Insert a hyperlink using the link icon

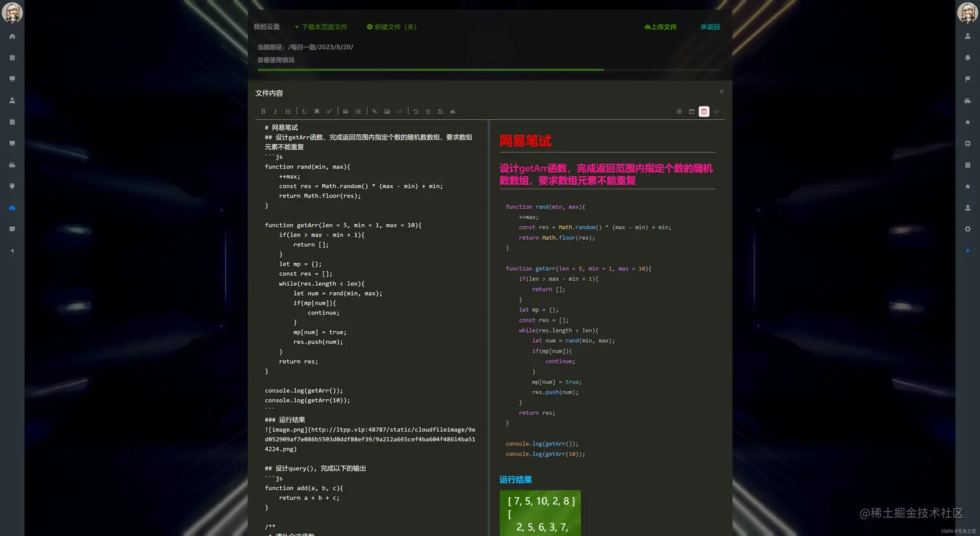(x=374, y=111)
